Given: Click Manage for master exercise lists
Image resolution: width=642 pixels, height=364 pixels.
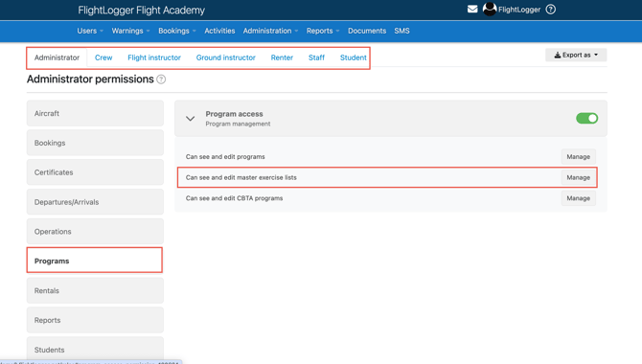Looking at the screenshot, I should (x=578, y=178).
